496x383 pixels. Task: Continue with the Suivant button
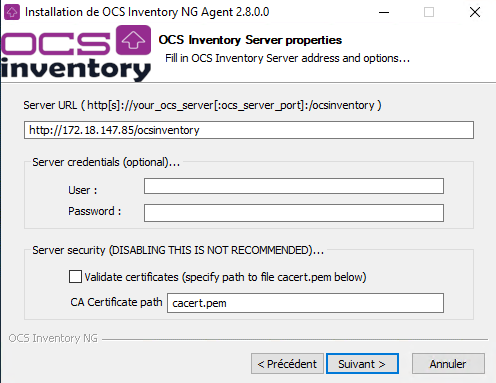[362, 364]
